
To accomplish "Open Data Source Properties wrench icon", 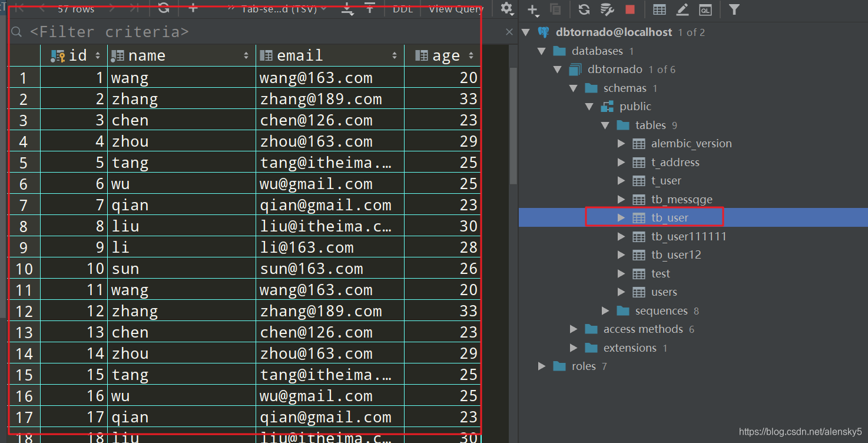I will [607, 9].
